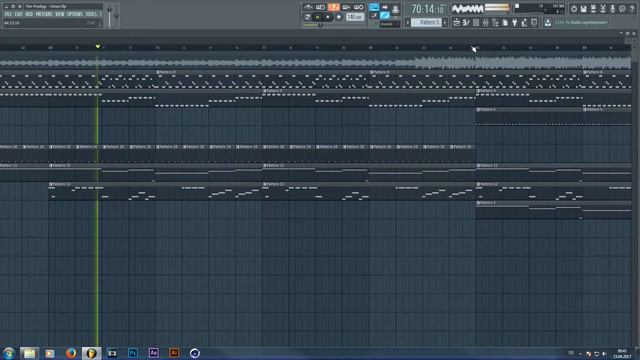Open the Piano roll from the toolbar
The height and width of the screenshot is (360, 640).
[x=466, y=22]
